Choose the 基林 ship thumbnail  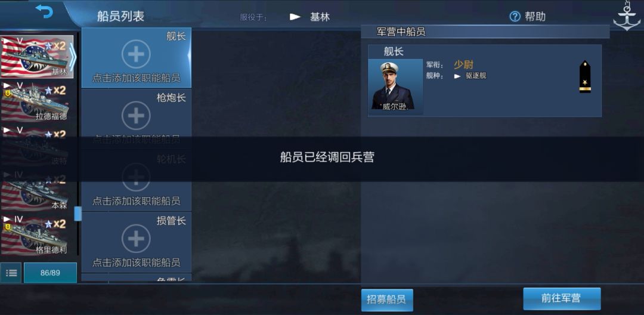coord(37,57)
